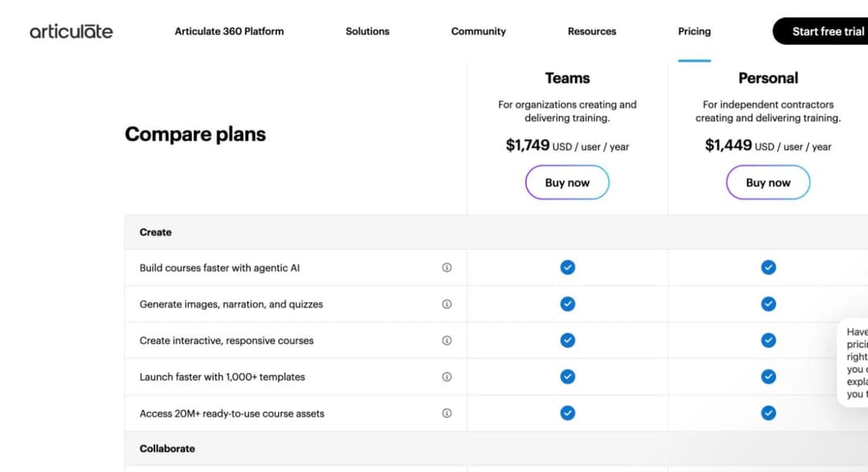This screenshot has width=868, height=472.
Task: Open the chat popup about pricing
Action: point(853,363)
